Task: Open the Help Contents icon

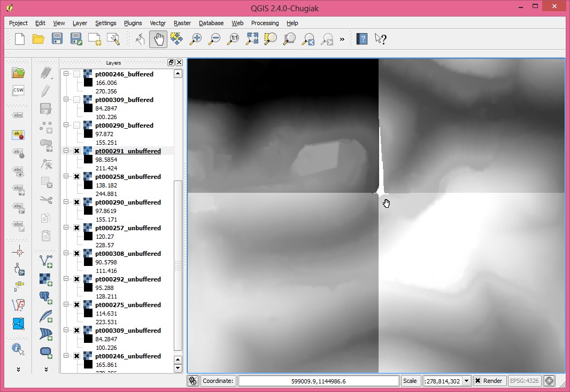Action: (362, 39)
